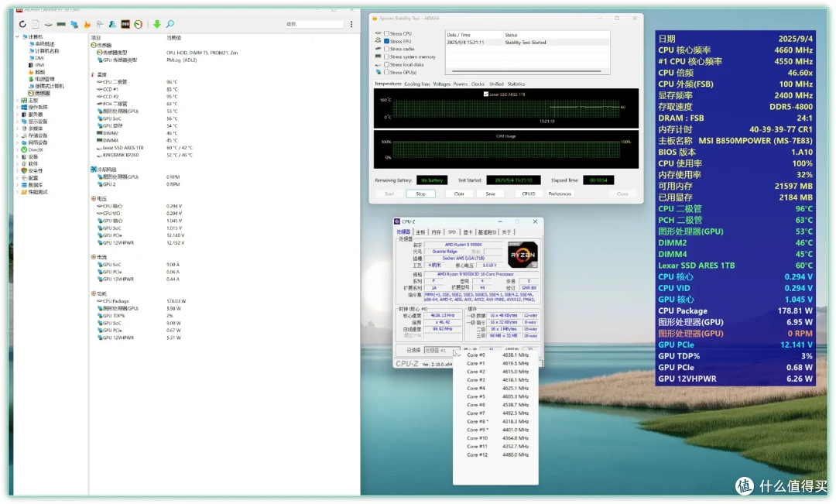Launch the stability test flame icon
The image size is (836, 504).
[87, 24]
